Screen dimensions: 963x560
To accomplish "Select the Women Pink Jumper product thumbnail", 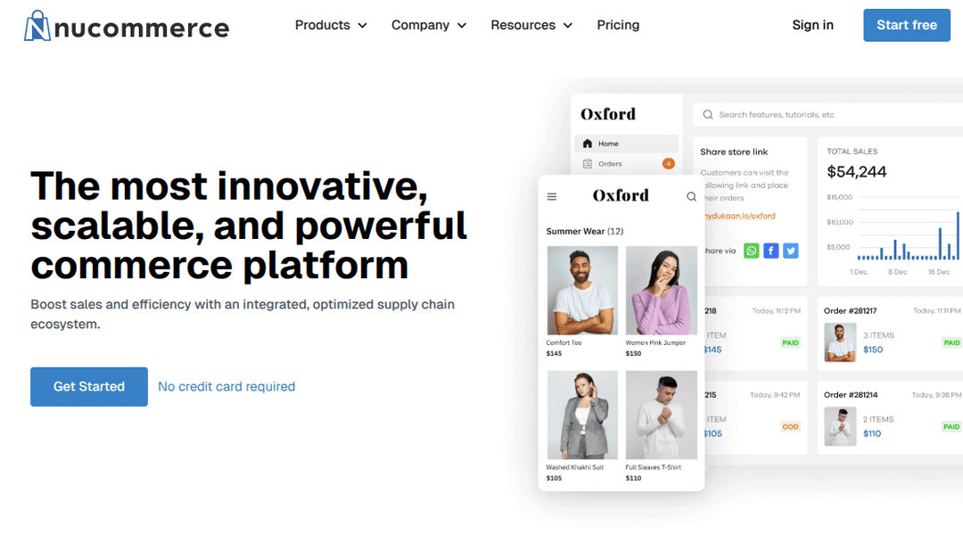I will [662, 291].
